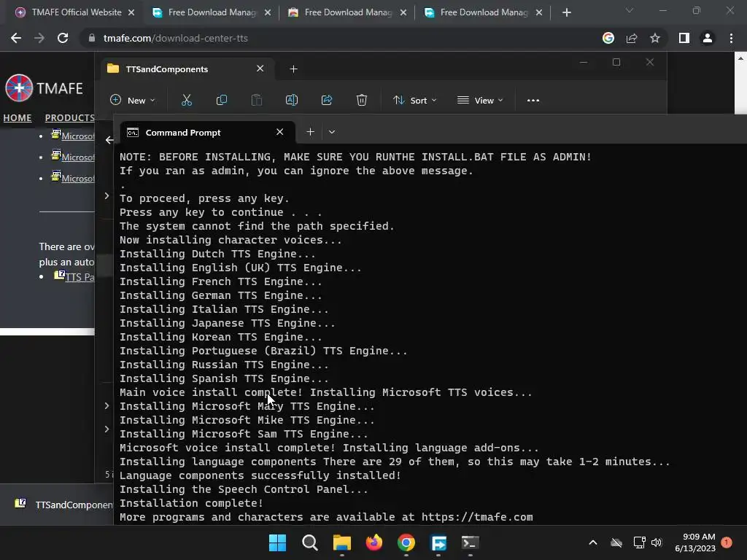Click the File Explorer back arrow

click(109, 140)
